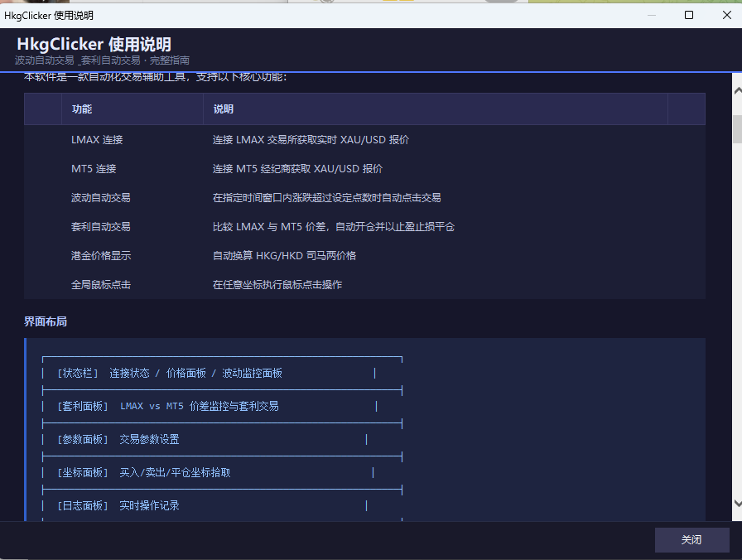Click the [状态栏] line in layout diagram
742x560 pixels.
170,374
